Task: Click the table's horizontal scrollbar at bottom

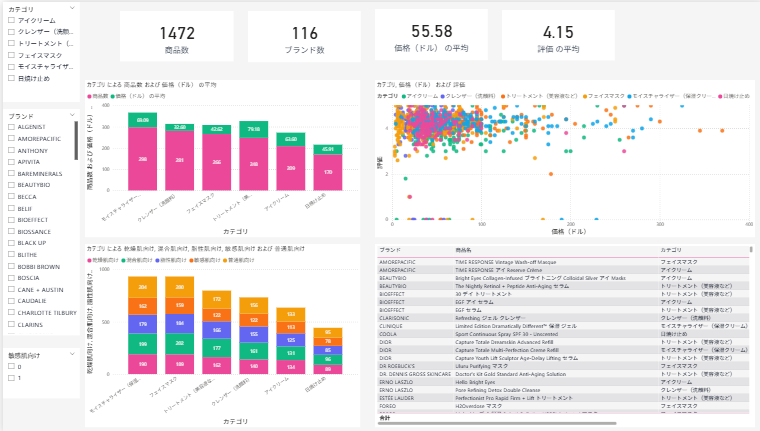Action: coord(497,423)
